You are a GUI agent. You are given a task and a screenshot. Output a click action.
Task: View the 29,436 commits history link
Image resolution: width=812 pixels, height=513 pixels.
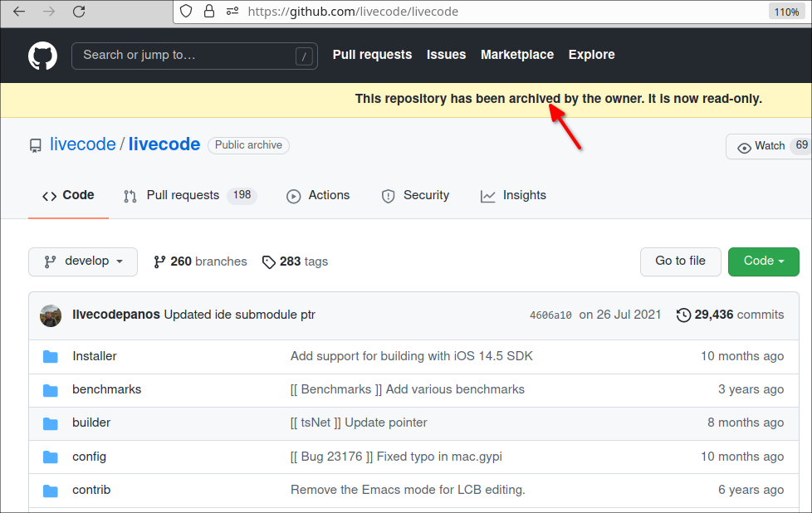(x=730, y=315)
